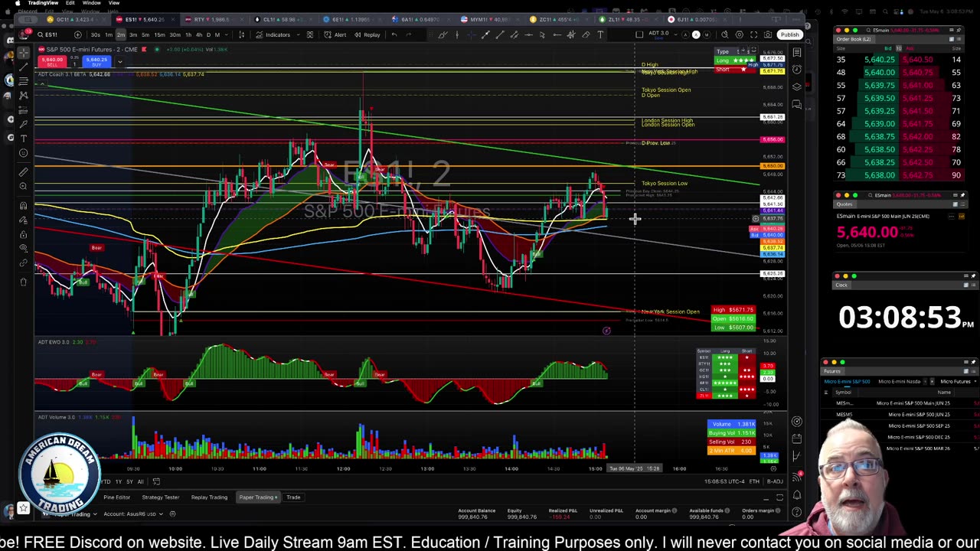Open the chart type (candles) selector

pyautogui.click(x=241, y=34)
